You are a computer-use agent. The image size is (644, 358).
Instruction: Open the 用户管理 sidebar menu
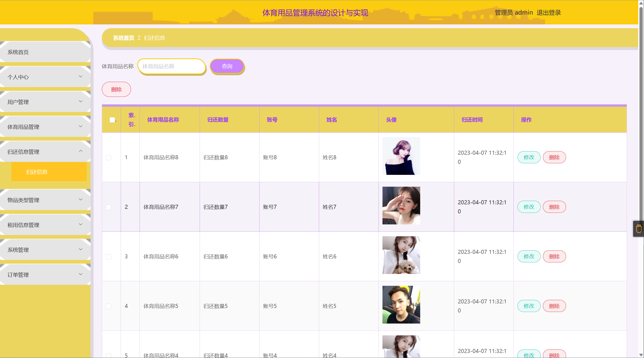coord(45,102)
